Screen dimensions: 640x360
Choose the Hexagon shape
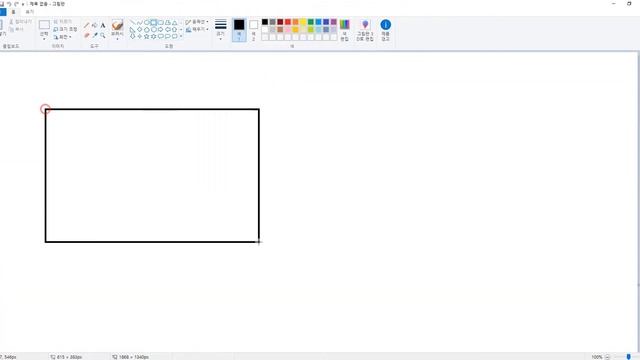tap(153, 29)
